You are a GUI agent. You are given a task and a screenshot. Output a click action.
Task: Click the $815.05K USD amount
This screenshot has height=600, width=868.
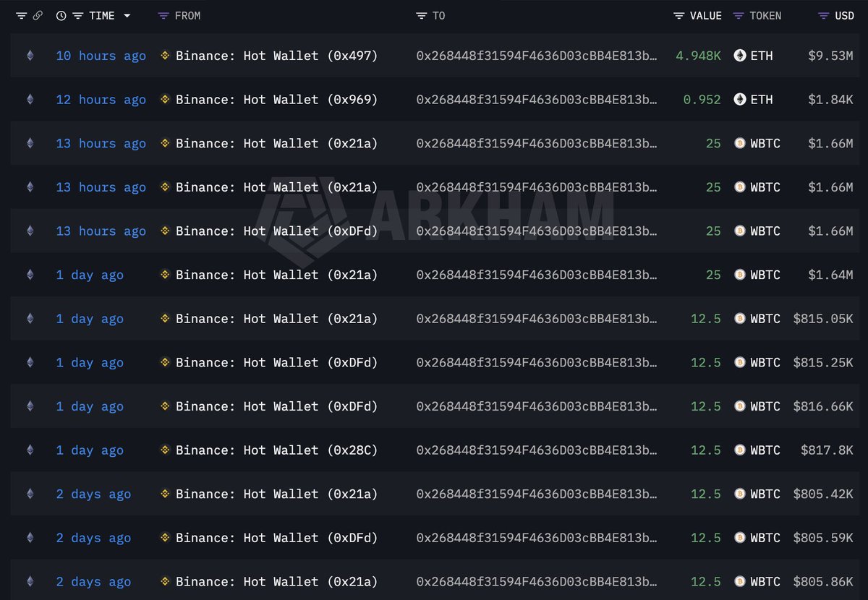823,318
